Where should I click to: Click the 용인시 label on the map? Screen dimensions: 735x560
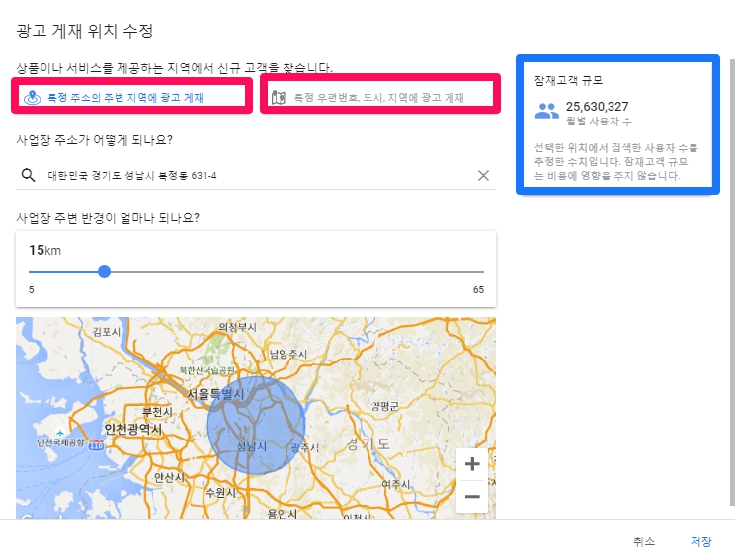pos(283,514)
